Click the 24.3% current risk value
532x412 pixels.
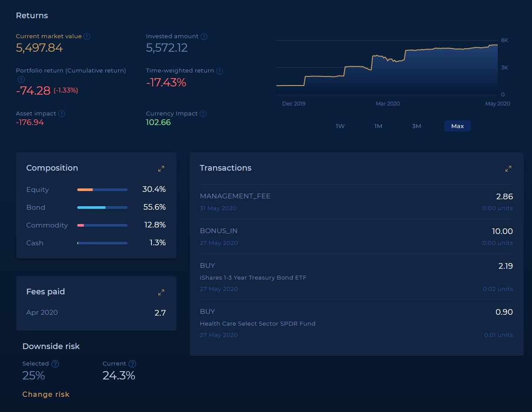coord(119,376)
